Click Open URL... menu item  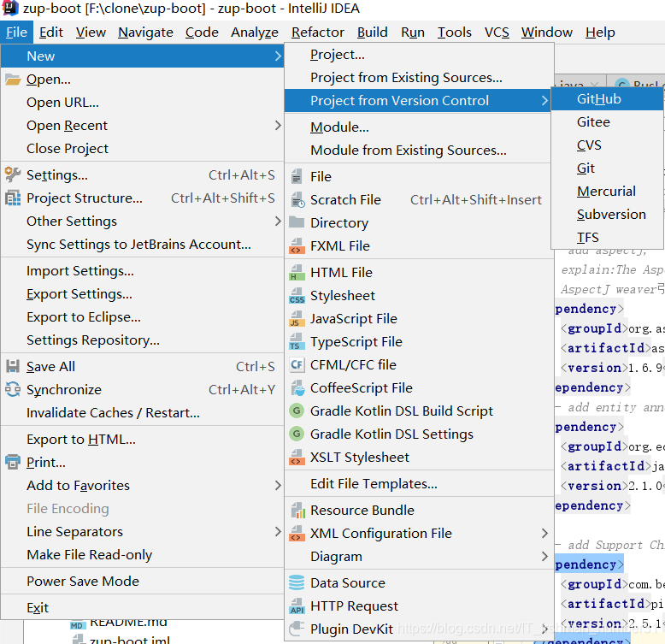click(x=142, y=103)
